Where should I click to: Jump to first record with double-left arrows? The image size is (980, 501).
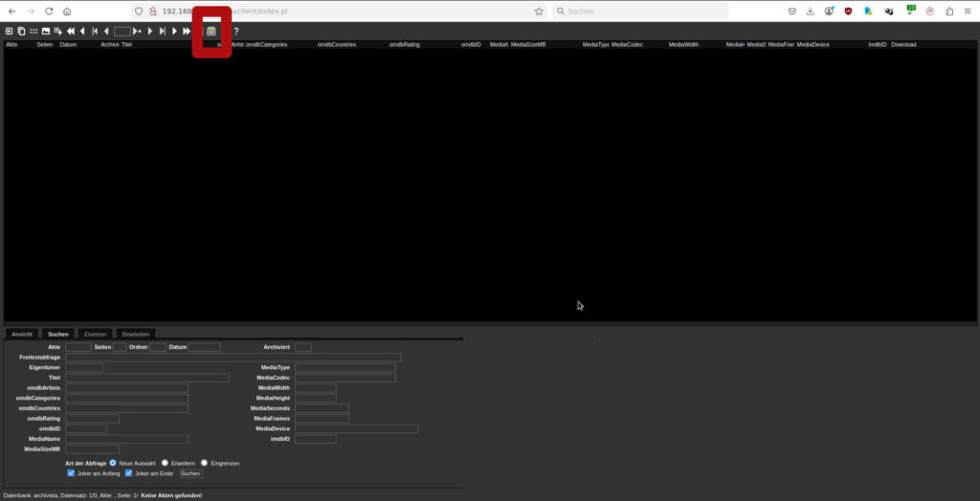tap(71, 32)
